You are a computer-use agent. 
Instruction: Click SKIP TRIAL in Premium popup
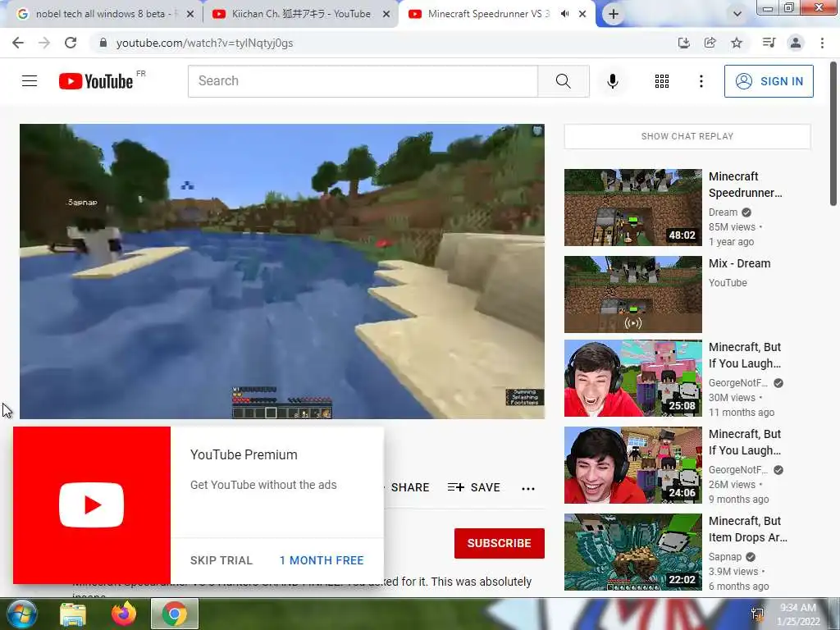coord(221,560)
